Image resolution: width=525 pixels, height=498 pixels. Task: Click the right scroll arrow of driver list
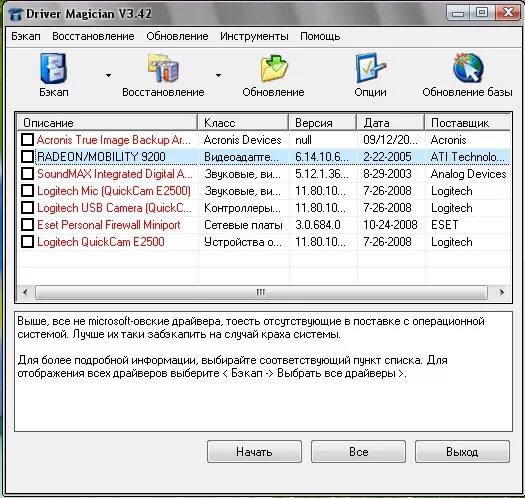click(x=501, y=292)
